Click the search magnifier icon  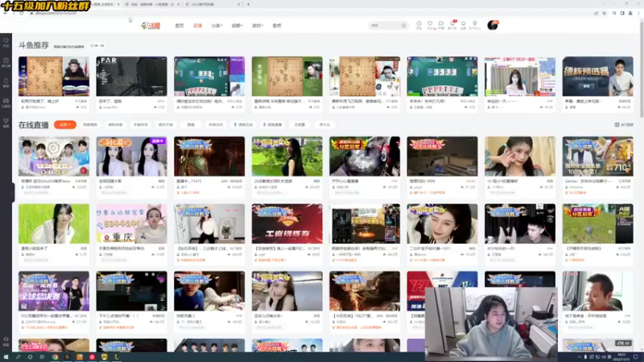(403, 26)
